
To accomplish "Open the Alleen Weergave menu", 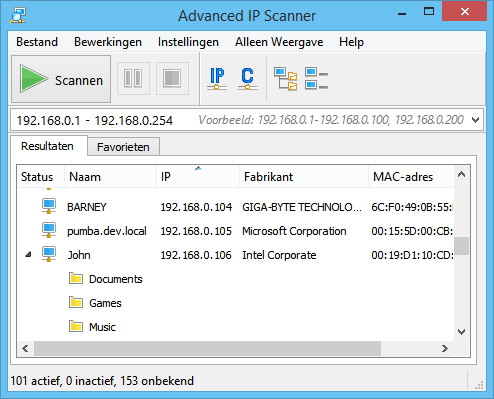I will coord(279,42).
